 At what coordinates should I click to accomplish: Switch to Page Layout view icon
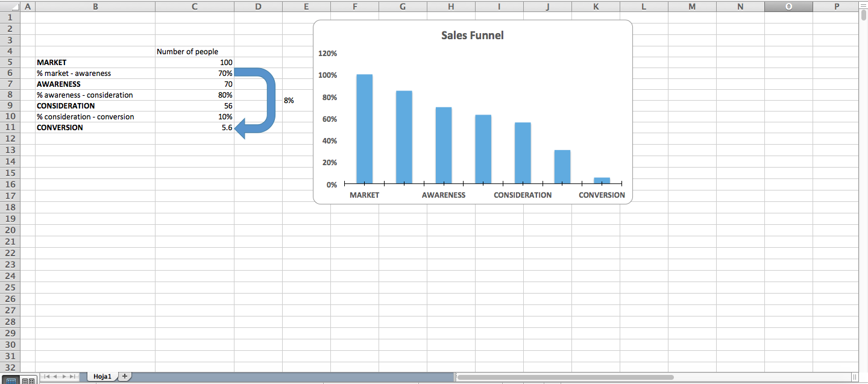(26, 380)
